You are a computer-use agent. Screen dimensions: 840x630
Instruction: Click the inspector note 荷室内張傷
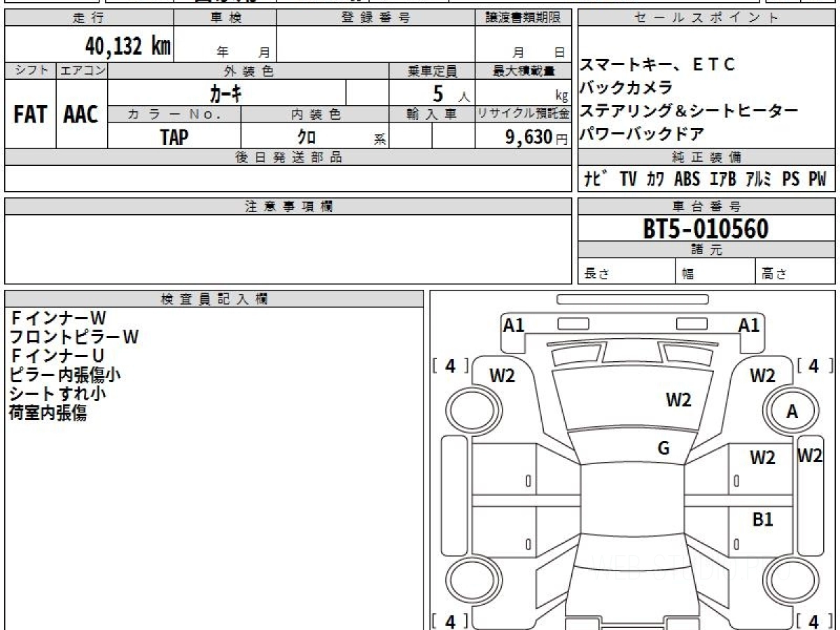point(48,413)
